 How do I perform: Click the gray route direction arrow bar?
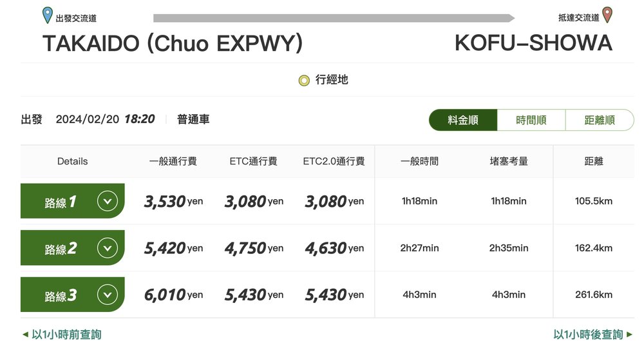[334, 18]
